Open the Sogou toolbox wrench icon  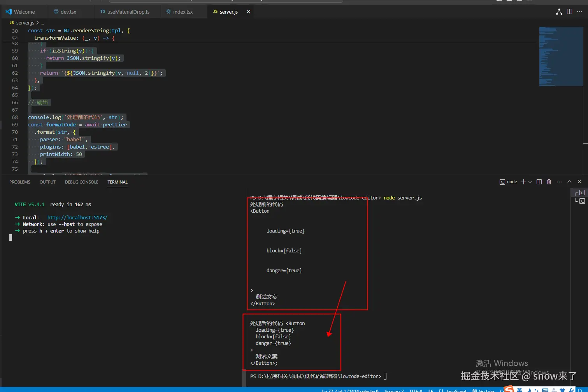pos(571,390)
